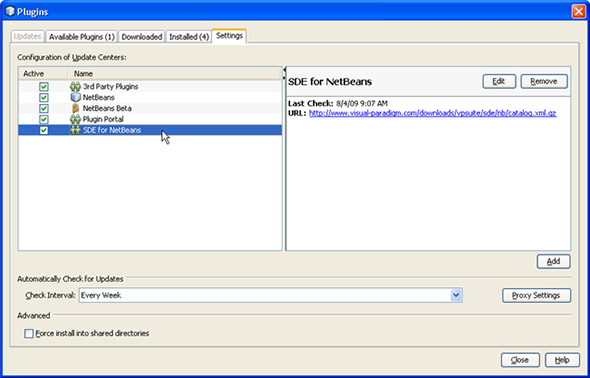Toggle Plugin Portal active checkbox
590x378 pixels.
tap(44, 120)
